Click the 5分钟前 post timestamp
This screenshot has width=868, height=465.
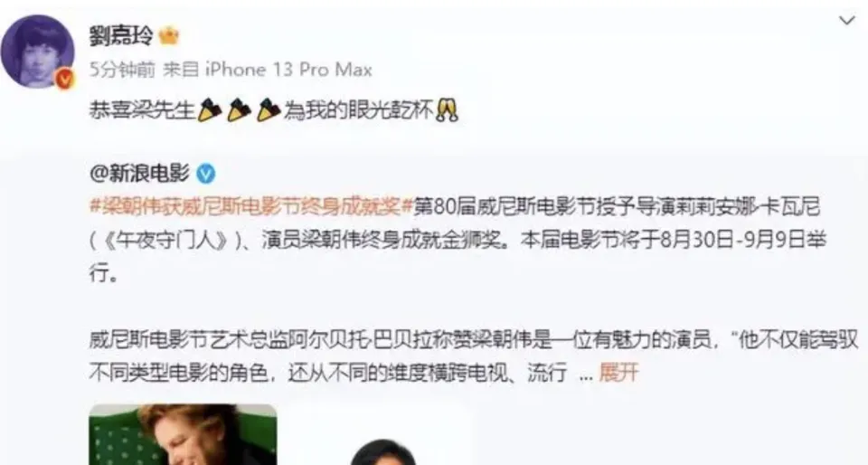122,70
